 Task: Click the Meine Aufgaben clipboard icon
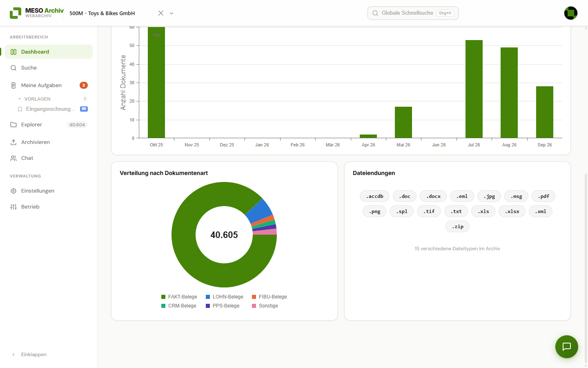pyautogui.click(x=13, y=85)
